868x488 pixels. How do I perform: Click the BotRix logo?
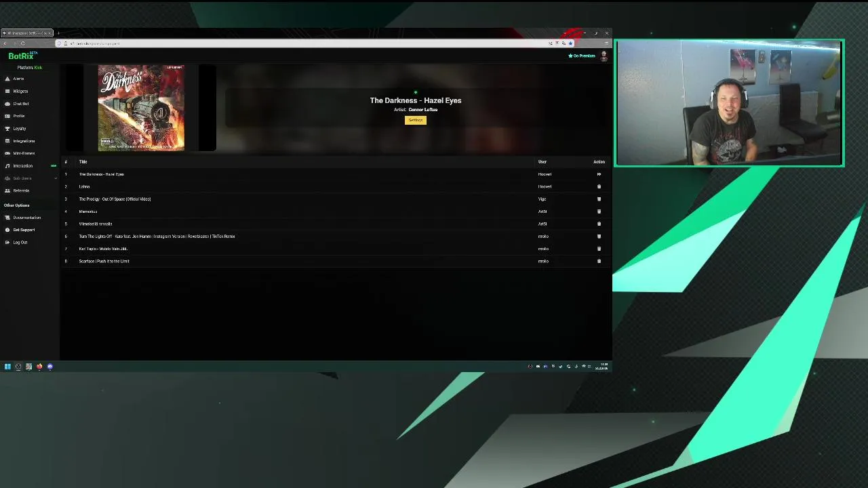(x=22, y=56)
